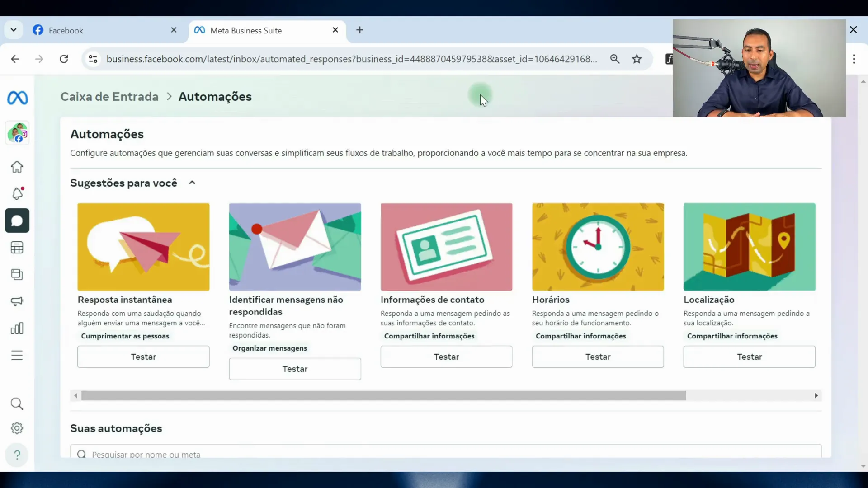Image resolution: width=868 pixels, height=488 pixels.
Task: Close the webcam overlay window
Action: [854, 30]
